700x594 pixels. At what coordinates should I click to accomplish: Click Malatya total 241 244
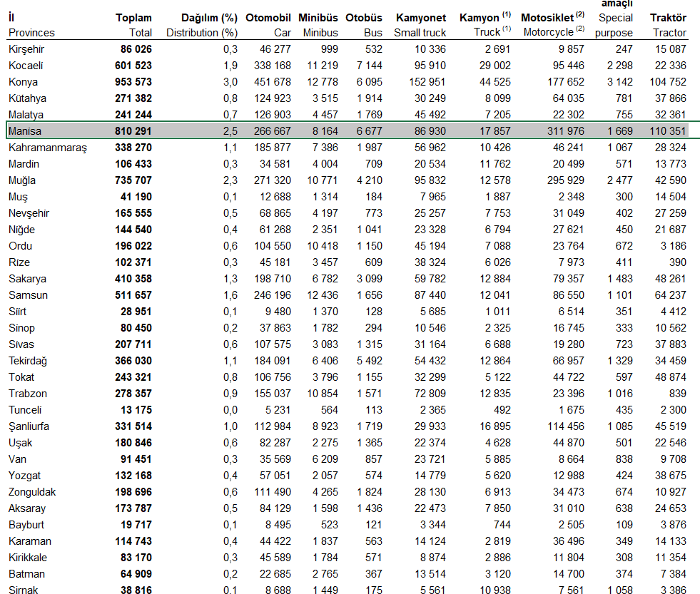click(x=133, y=115)
